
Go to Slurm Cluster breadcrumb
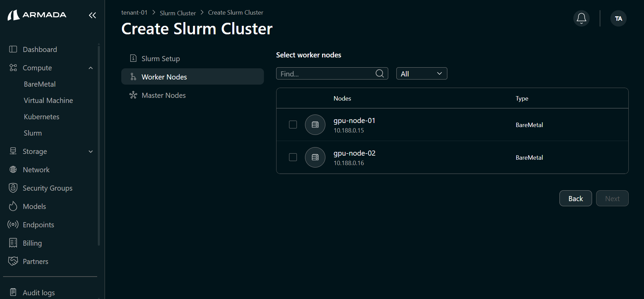[x=178, y=13]
